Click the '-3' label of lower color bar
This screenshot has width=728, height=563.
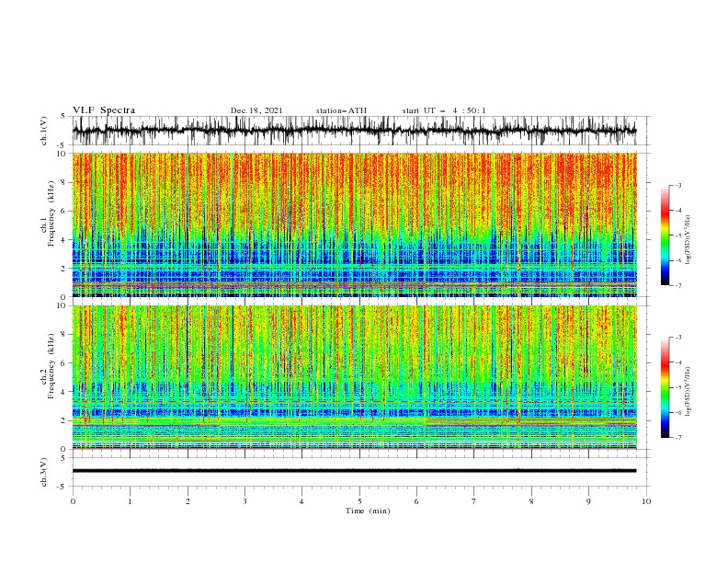click(677, 338)
